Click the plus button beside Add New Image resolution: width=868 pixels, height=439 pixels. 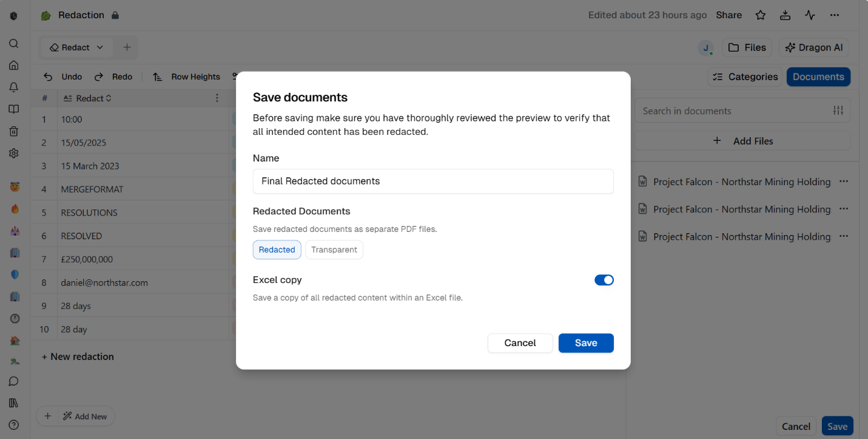pyautogui.click(x=47, y=416)
